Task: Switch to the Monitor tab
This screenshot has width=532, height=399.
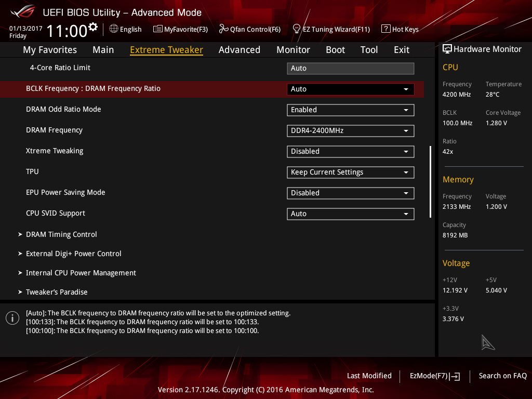Action: click(x=293, y=50)
